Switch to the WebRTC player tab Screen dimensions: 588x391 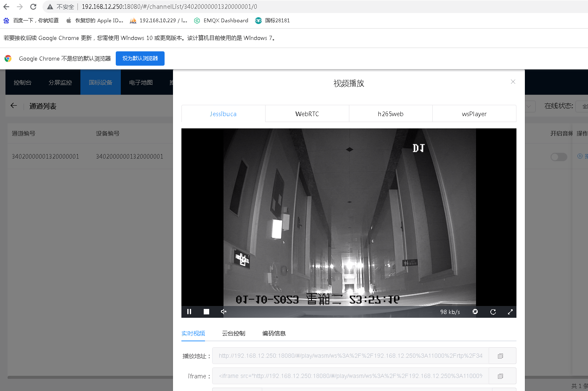point(307,113)
